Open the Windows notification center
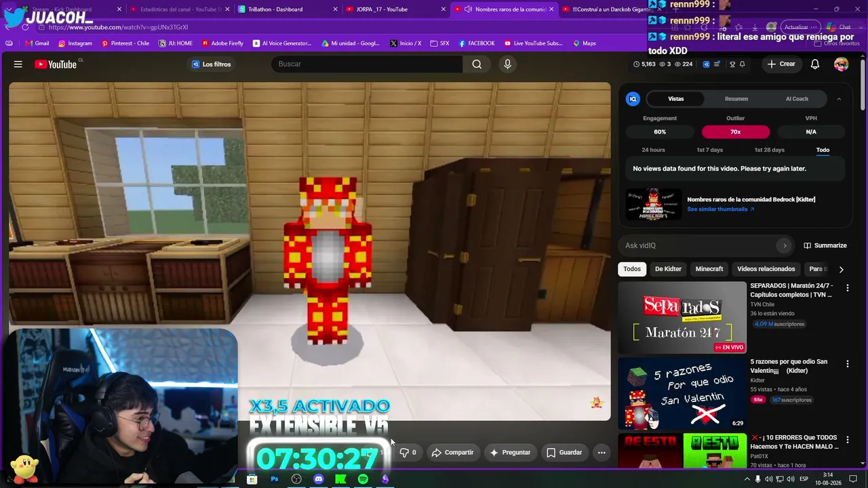 coord(853,479)
